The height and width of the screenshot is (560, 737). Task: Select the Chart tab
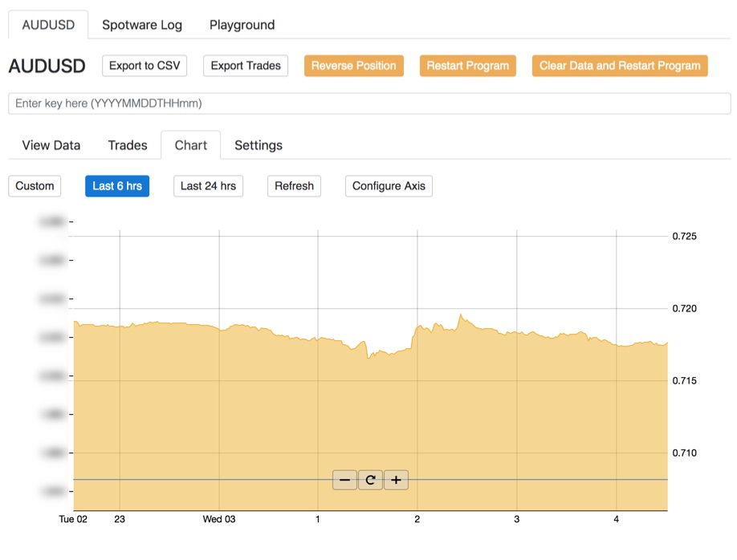[x=190, y=145]
